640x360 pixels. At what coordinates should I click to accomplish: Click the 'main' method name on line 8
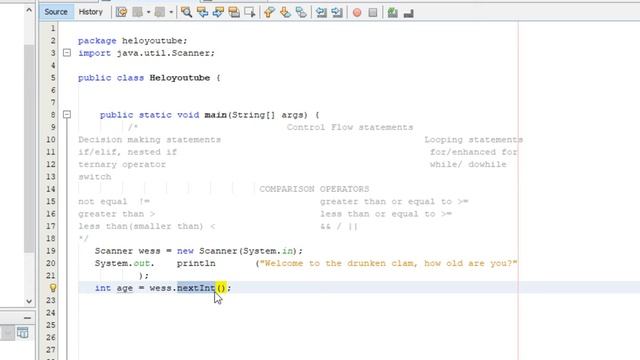click(x=216, y=115)
